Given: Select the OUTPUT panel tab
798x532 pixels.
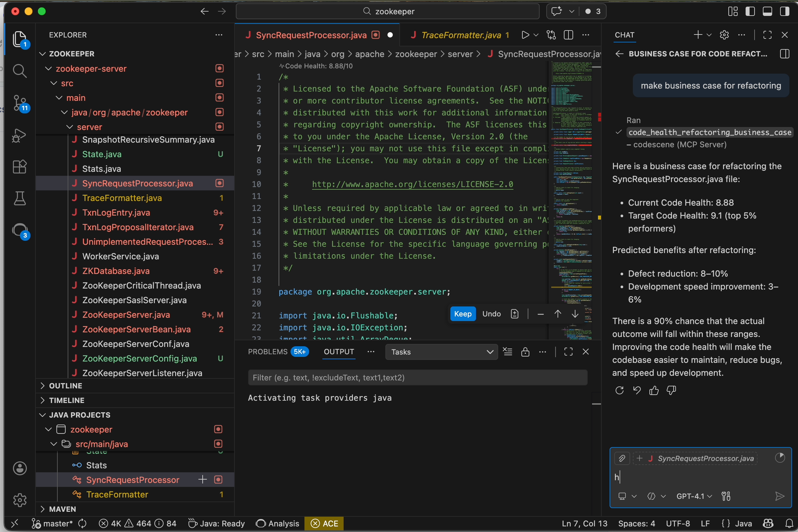Looking at the screenshot, I should pos(339,352).
